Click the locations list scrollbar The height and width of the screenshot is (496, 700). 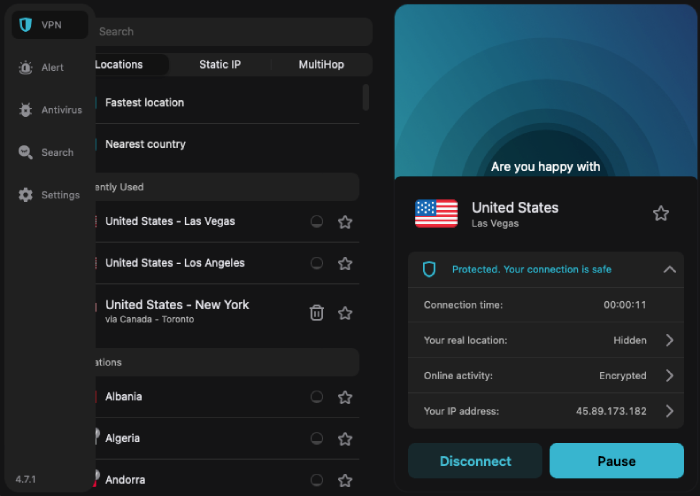[x=366, y=97]
